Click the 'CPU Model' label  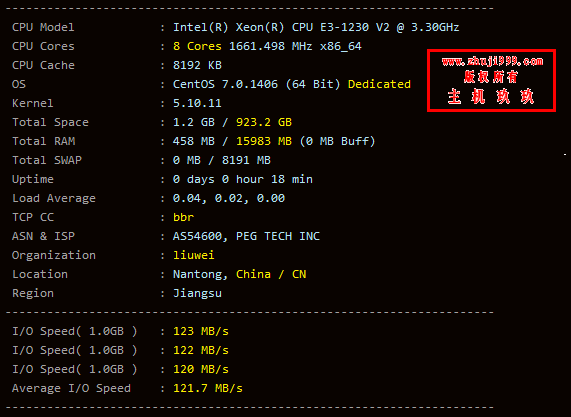(x=43, y=27)
